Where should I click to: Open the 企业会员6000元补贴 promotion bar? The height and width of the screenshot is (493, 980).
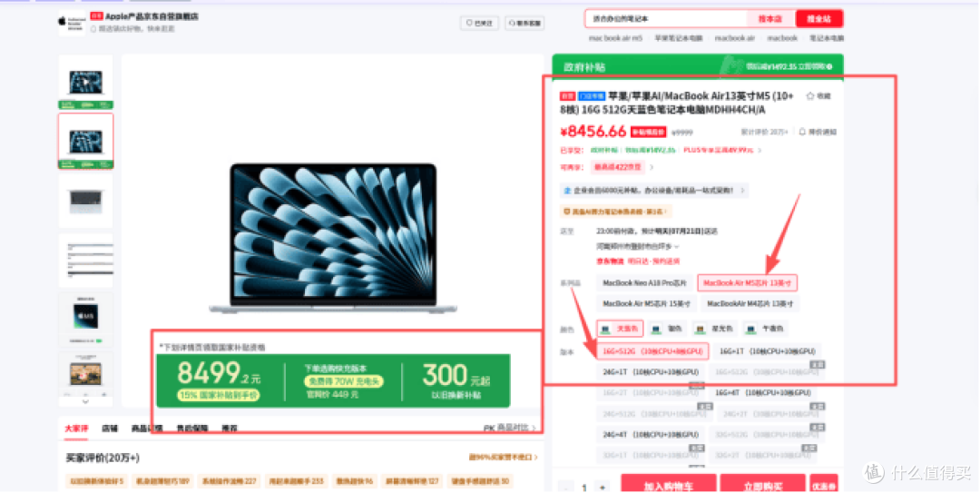pos(653,190)
